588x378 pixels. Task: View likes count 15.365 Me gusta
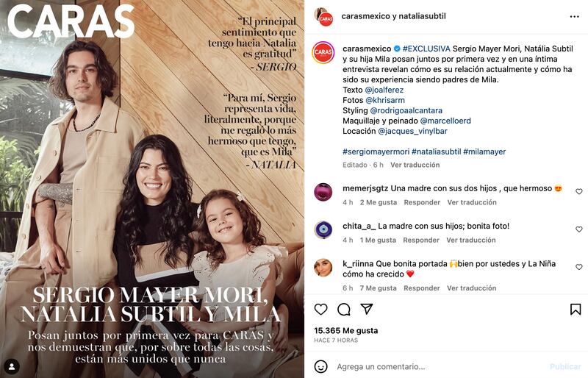pyautogui.click(x=345, y=330)
